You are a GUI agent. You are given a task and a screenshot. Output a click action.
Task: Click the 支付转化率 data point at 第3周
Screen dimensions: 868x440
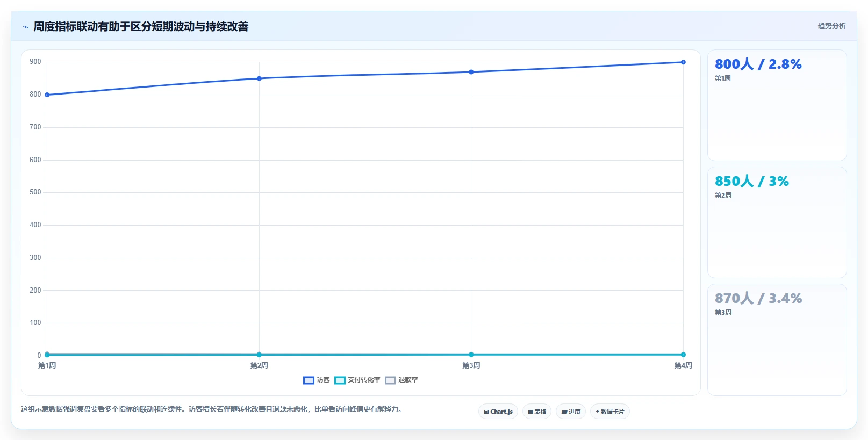471,355
